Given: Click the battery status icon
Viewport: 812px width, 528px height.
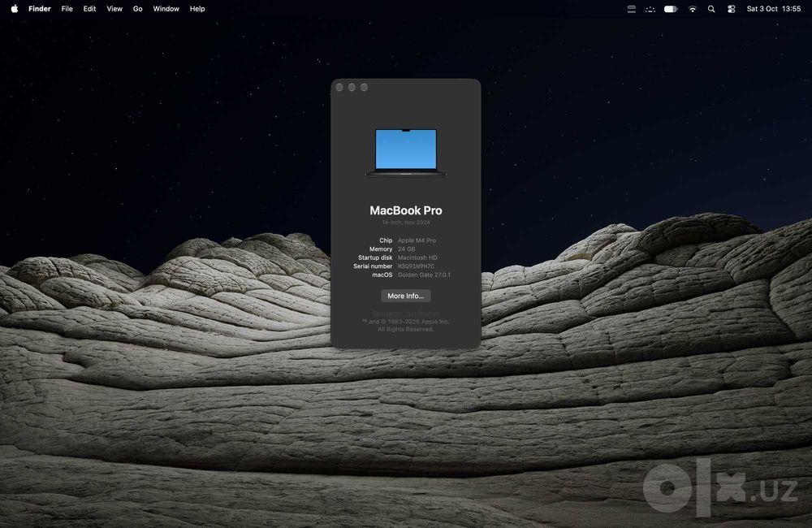Looking at the screenshot, I should point(671,9).
